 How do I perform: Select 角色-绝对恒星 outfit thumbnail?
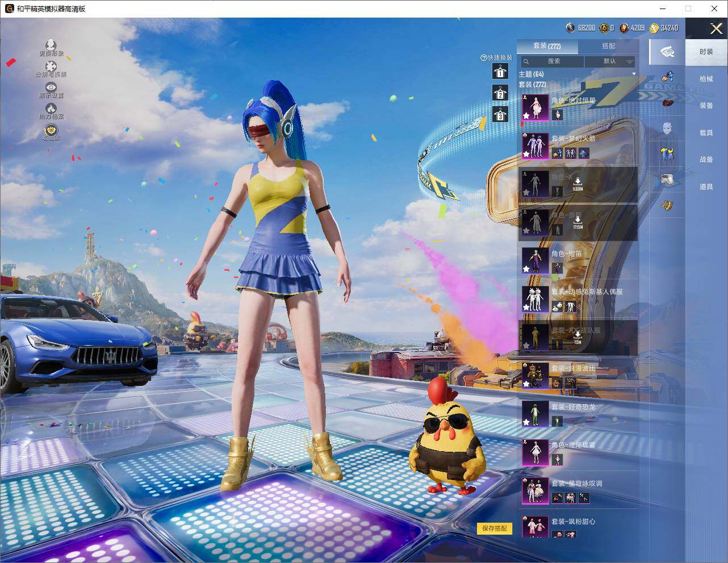point(535,107)
